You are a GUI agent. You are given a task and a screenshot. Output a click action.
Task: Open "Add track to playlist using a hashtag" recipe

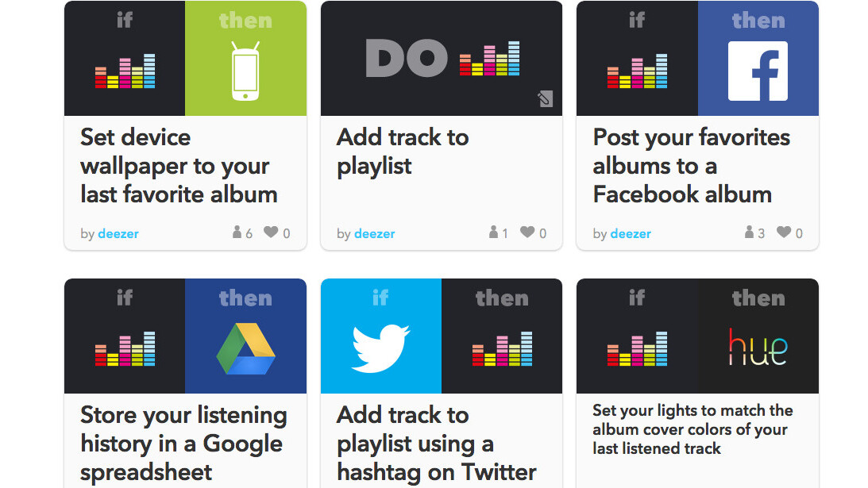tap(436, 443)
